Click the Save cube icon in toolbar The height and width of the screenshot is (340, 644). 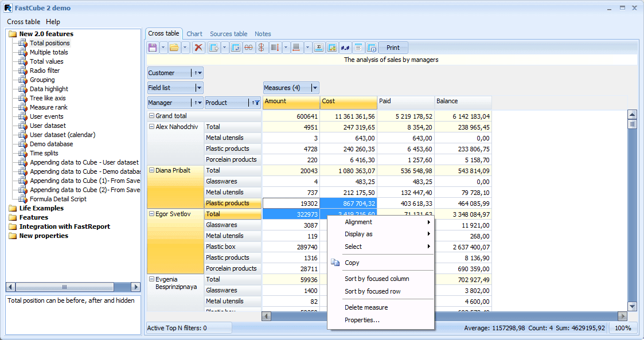pos(153,48)
